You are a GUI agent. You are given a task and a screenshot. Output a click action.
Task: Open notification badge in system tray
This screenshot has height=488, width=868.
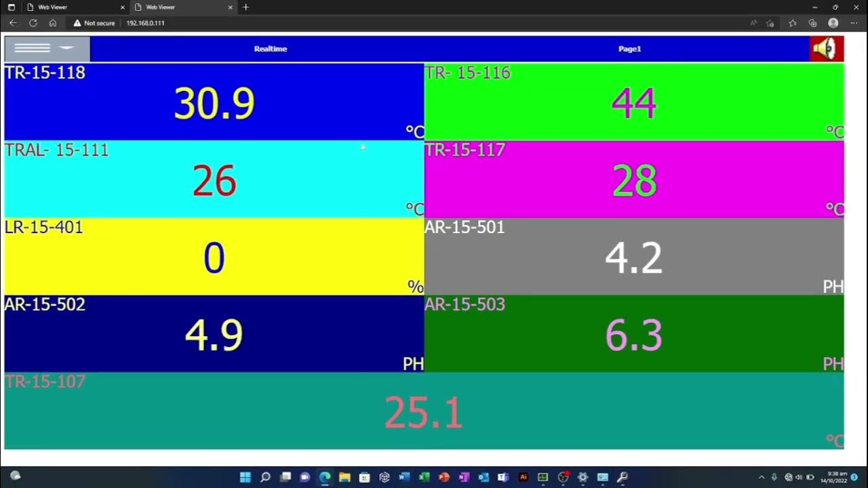(x=854, y=477)
